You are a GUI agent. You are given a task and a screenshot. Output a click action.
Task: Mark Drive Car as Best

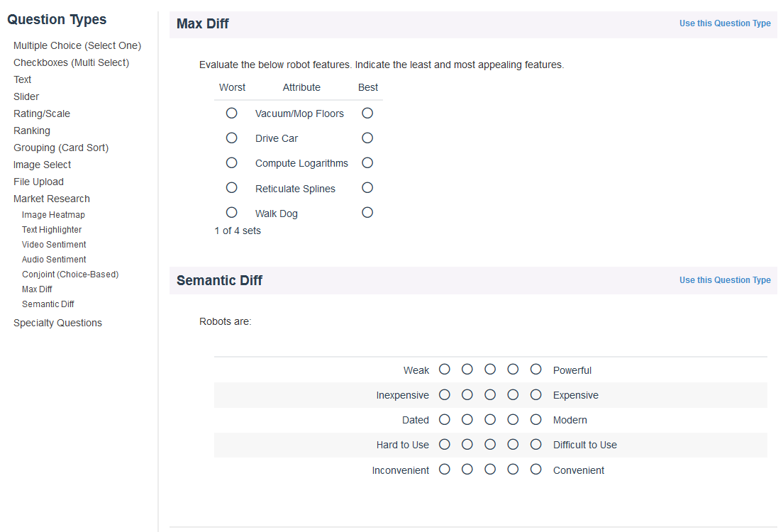coord(367,138)
